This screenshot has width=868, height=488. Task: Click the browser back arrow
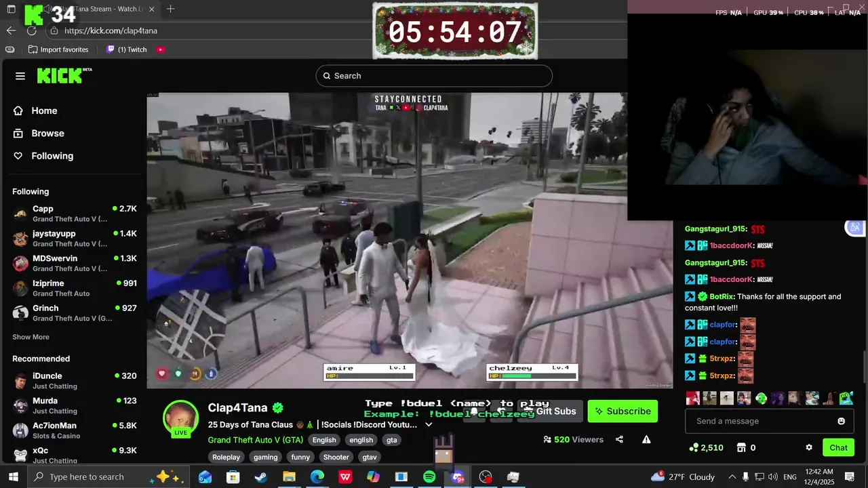(11, 30)
